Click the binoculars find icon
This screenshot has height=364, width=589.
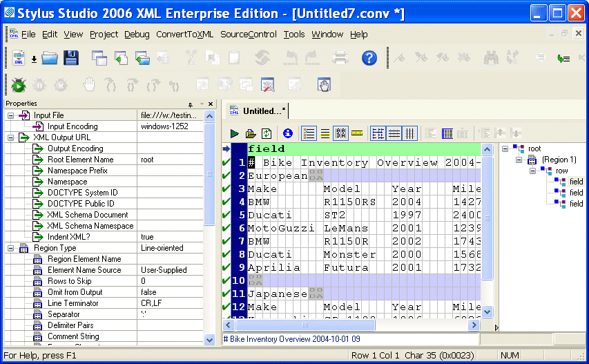[491, 59]
